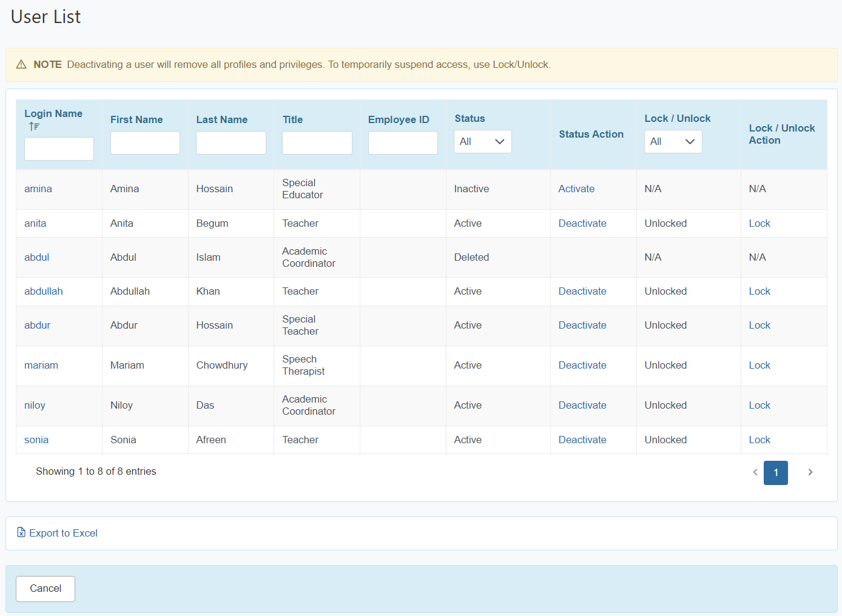Click the Lock / Unlock Action header
Image resolution: width=842 pixels, height=616 pixels.
(782, 134)
